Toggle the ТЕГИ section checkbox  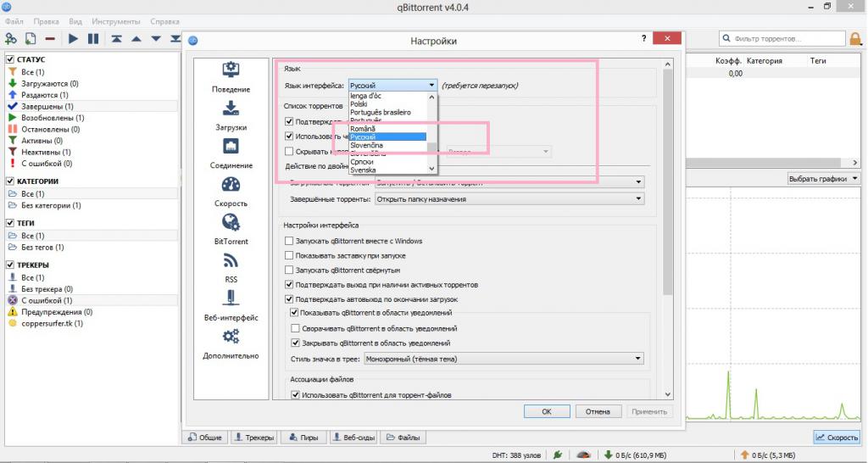[x=10, y=223]
